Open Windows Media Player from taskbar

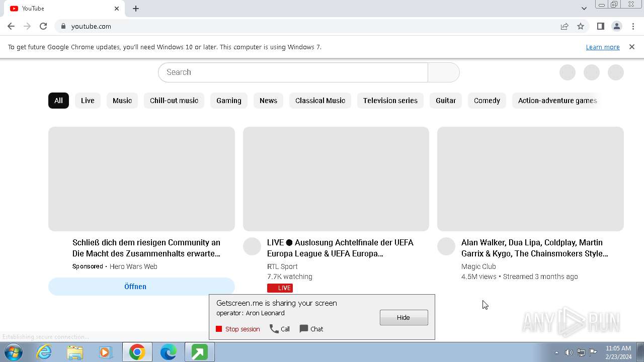pos(106,352)
